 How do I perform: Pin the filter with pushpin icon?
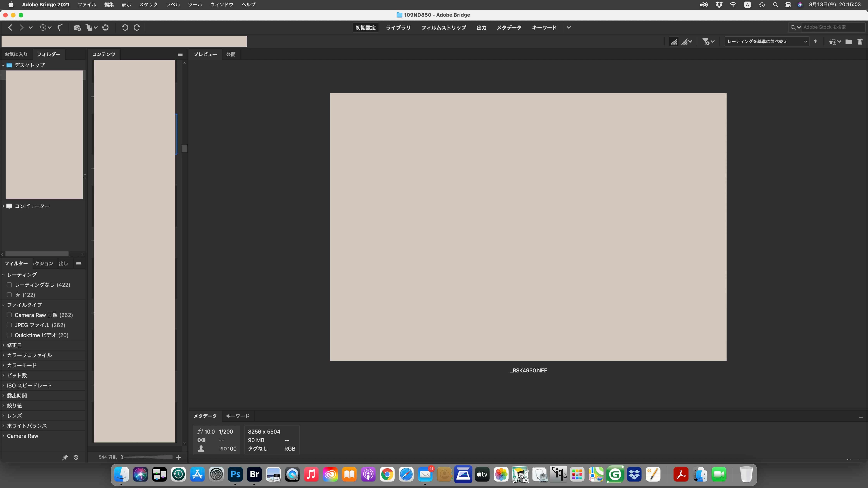tap(65, 457)
